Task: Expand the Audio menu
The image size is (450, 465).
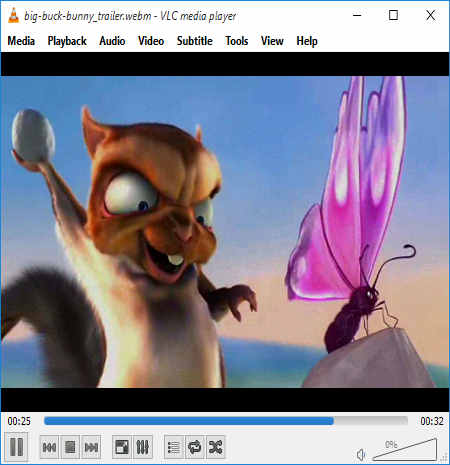Action: click(x=112, y=41)
